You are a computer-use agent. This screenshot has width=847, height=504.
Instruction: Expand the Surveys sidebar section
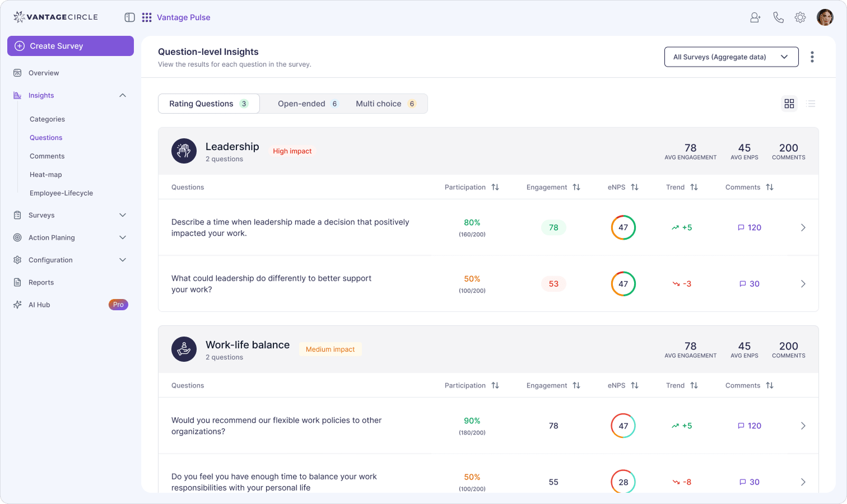123,215
